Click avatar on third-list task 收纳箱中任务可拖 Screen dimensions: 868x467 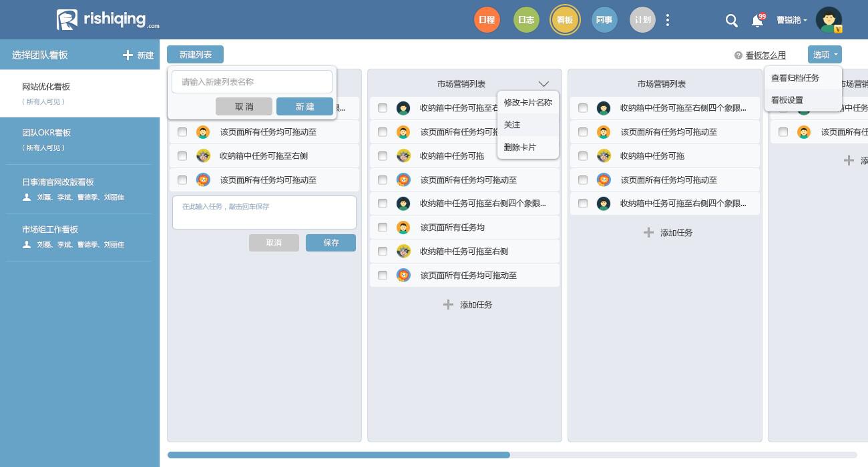point(604,156)
